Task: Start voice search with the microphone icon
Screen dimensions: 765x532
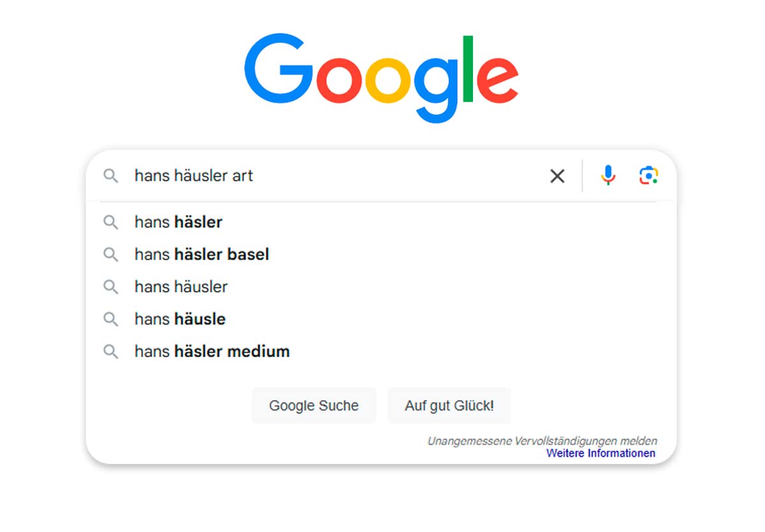Action: (x=608, y=175)
